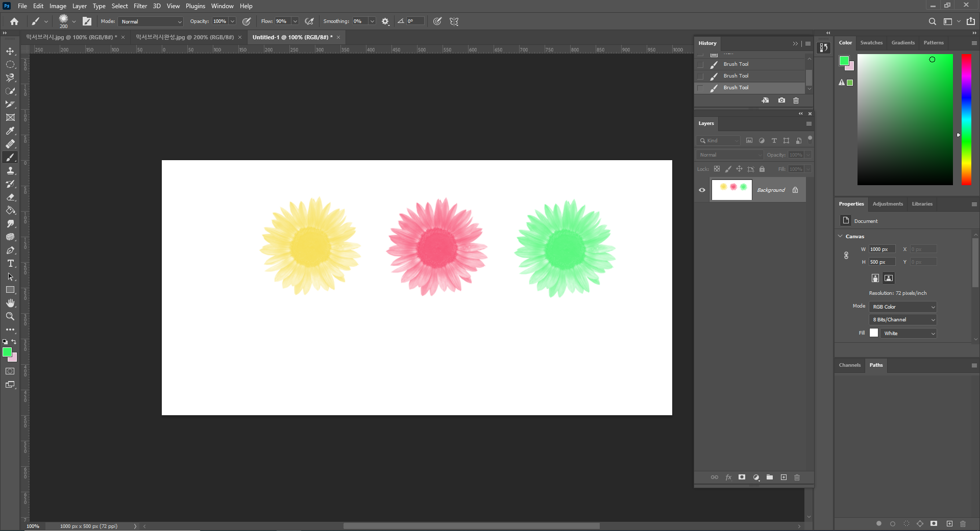Select the Path Selection tool
This screenshot has width=980, height=531.
(x=10, y=276)
